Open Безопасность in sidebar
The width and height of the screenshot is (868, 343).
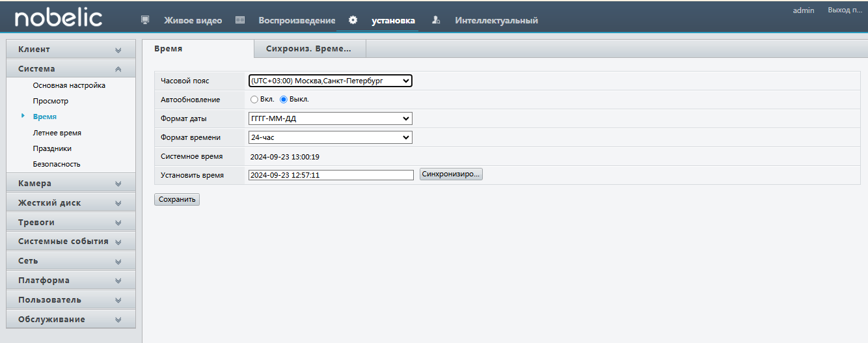coord(57,164)
